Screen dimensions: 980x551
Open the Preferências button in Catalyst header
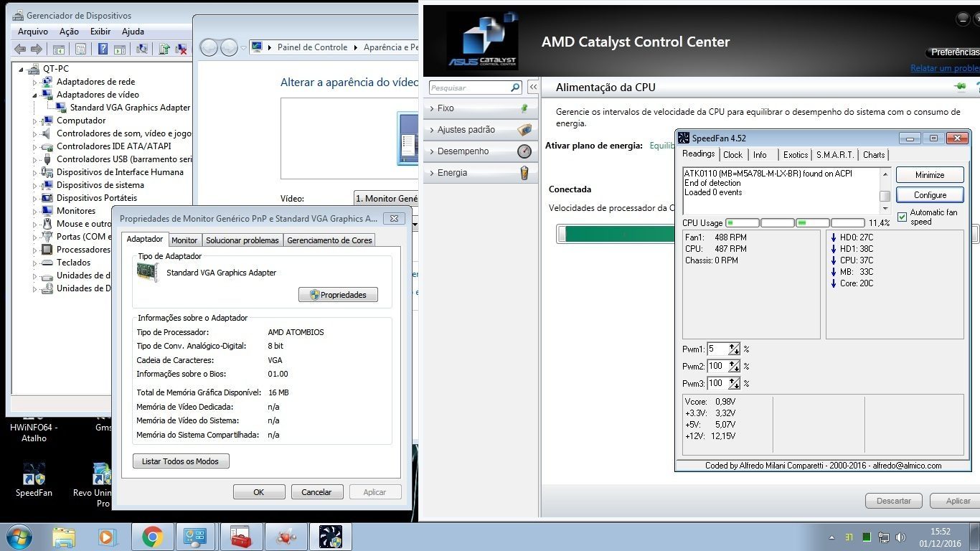954,52
